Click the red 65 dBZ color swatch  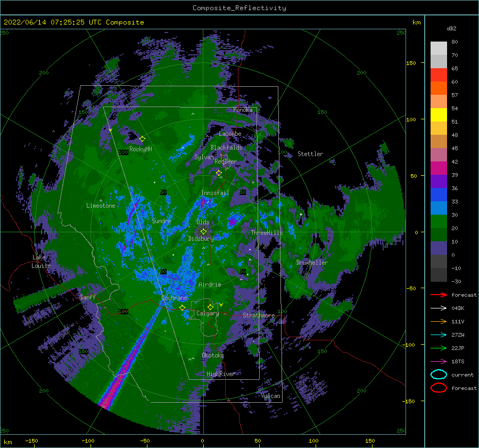pos(439,75)
